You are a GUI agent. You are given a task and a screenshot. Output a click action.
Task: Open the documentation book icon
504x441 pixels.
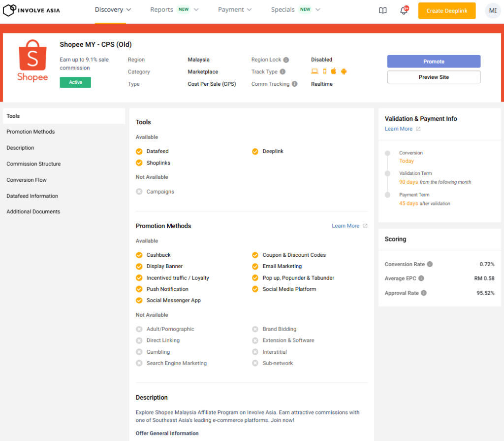click(x=383, y=11)
